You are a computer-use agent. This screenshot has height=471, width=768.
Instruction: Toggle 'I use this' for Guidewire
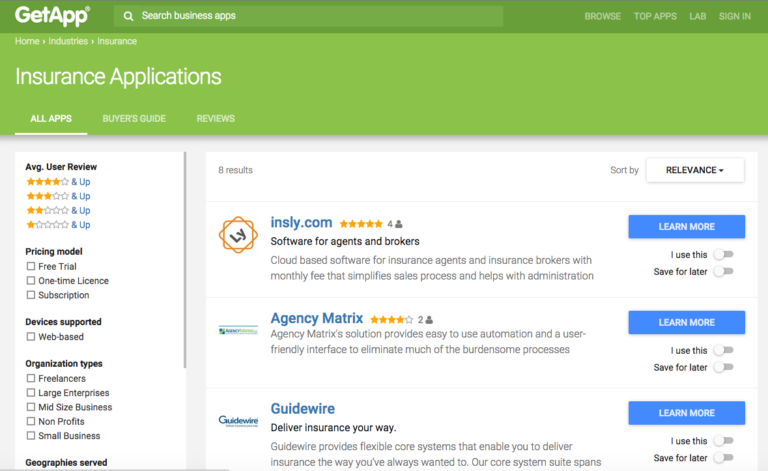pos(723,441)
